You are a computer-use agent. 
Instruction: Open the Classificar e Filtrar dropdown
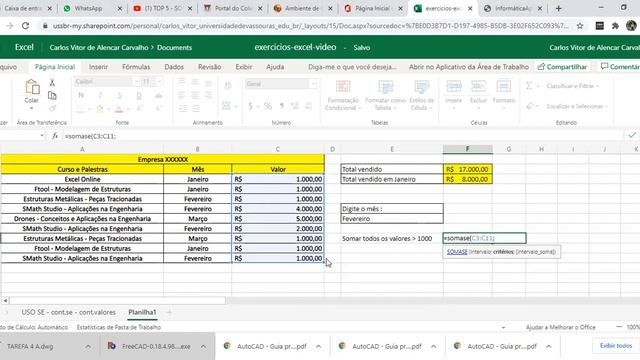coord(573,86)
